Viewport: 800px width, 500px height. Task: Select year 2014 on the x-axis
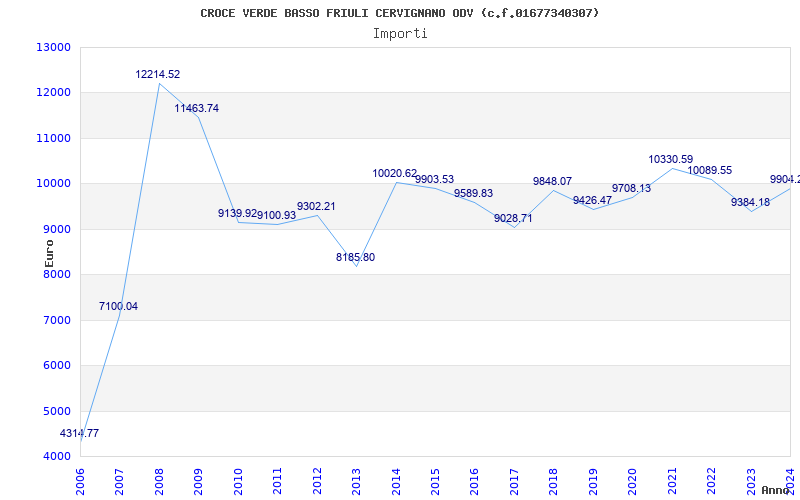pos(395,481)
